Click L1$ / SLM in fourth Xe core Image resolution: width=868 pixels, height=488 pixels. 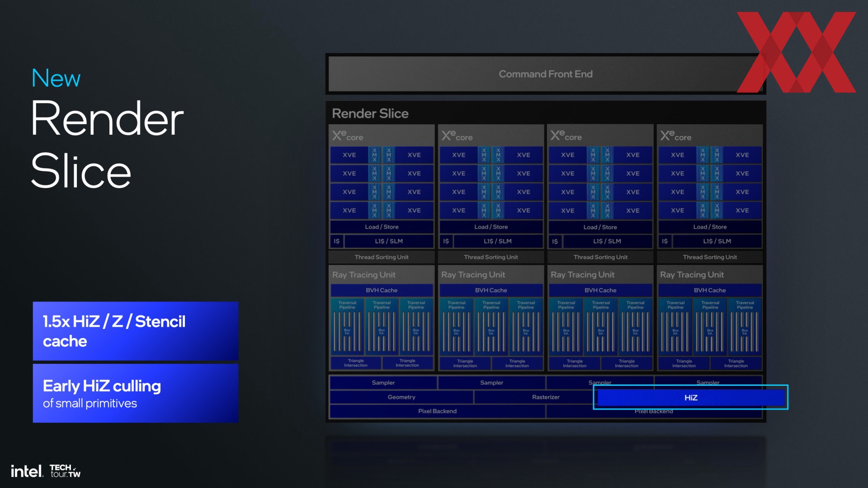point(717,241)
